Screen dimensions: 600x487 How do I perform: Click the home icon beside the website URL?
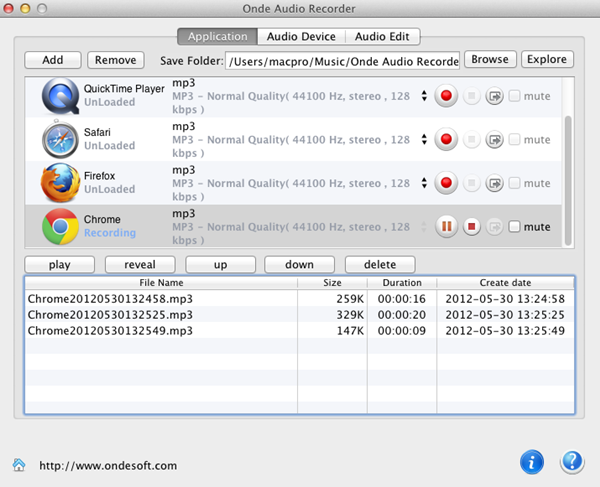19,464
